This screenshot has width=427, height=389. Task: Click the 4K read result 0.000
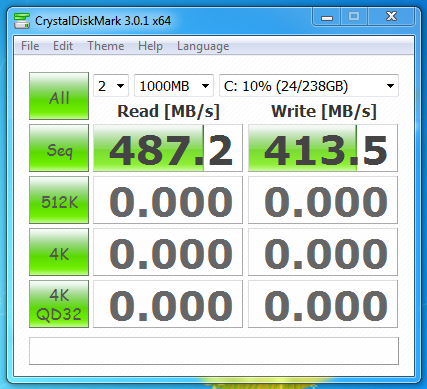(168, 252)
